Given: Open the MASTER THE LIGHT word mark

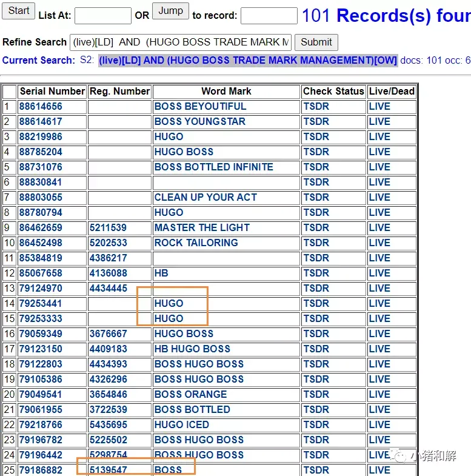Looking at the screenshot, I should coord(202,227).
